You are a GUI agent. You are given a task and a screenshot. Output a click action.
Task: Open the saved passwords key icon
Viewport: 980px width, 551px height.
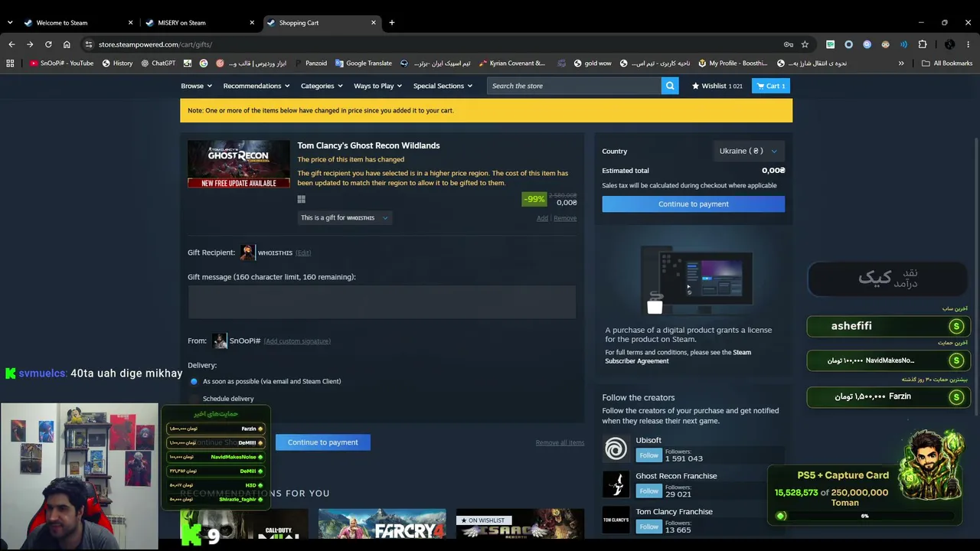tap(789, 44)
